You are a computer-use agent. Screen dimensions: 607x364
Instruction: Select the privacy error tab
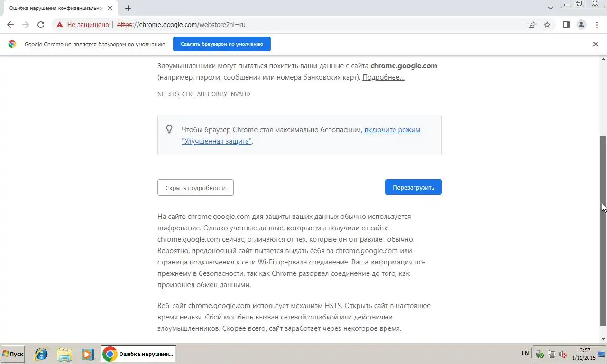[x=60, y=9]
